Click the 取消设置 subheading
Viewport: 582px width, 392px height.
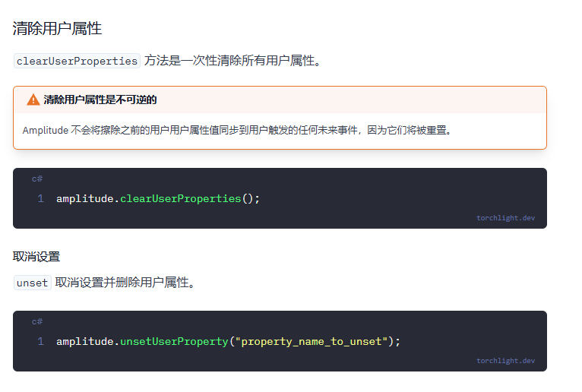coord(36,257)
